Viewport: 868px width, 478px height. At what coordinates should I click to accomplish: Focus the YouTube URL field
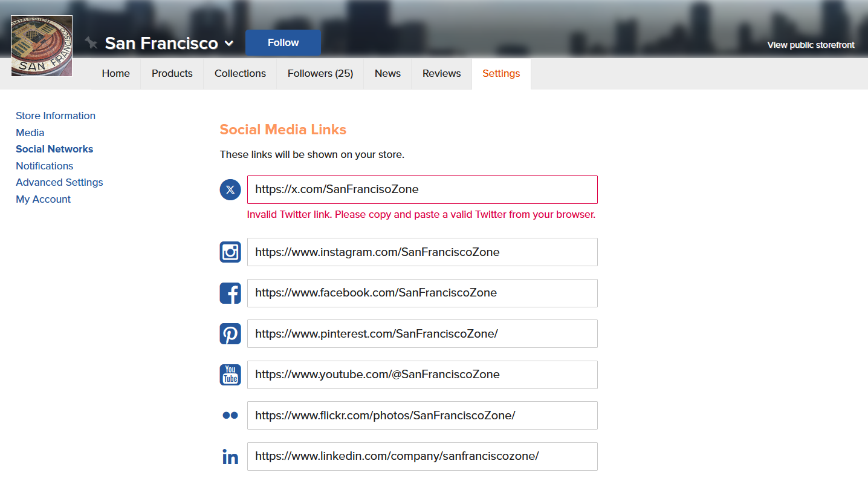[423, 375]
